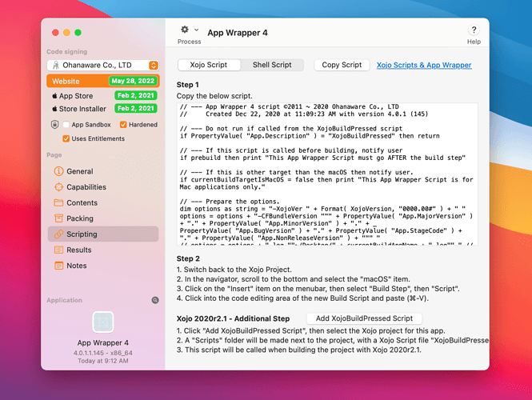Click the App Wrapper 4 window title
The image size is (532, 400).
coord(238,33)
